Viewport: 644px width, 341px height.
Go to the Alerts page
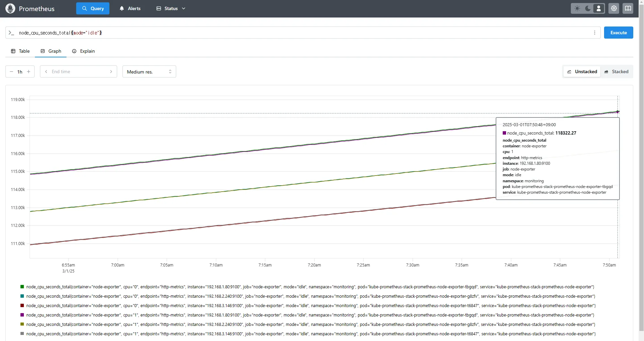click(x=130, y=8)
